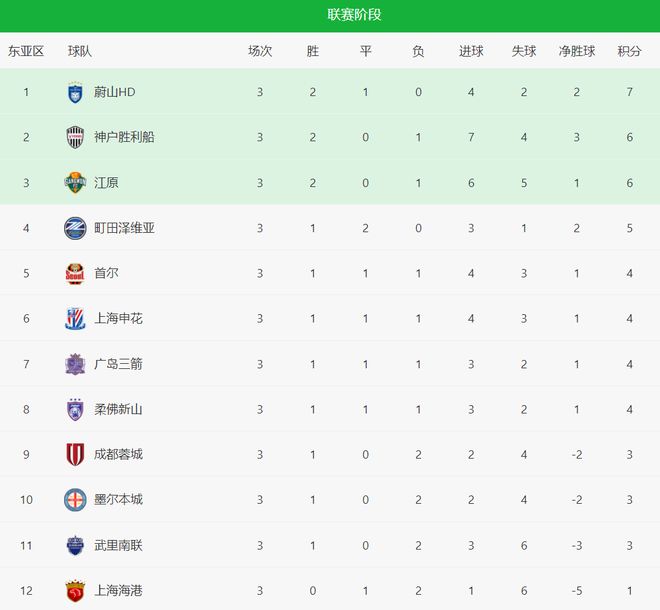Click the 净胜球 column header
The width and height of the screenshot is (660, 610).
coord(577,51)
